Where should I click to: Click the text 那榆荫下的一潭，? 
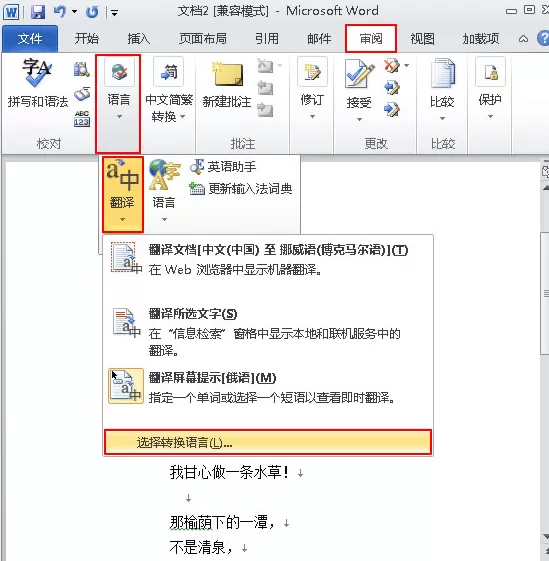point(223,523)
